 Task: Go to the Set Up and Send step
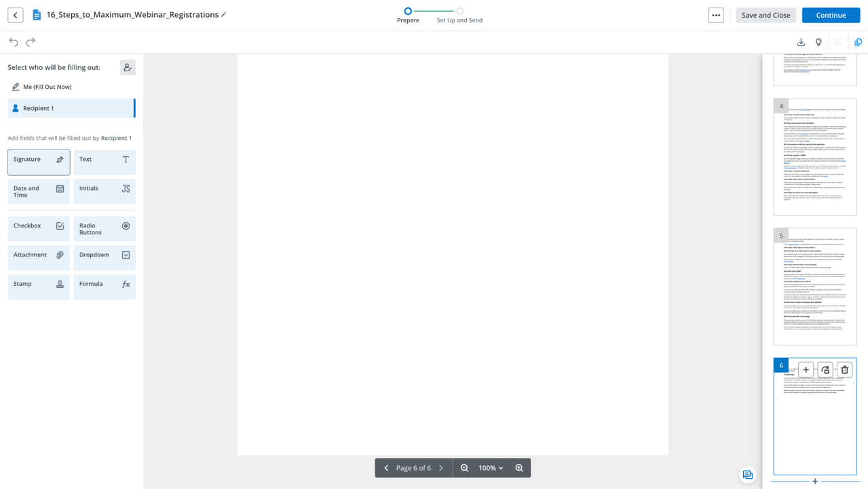459,15
